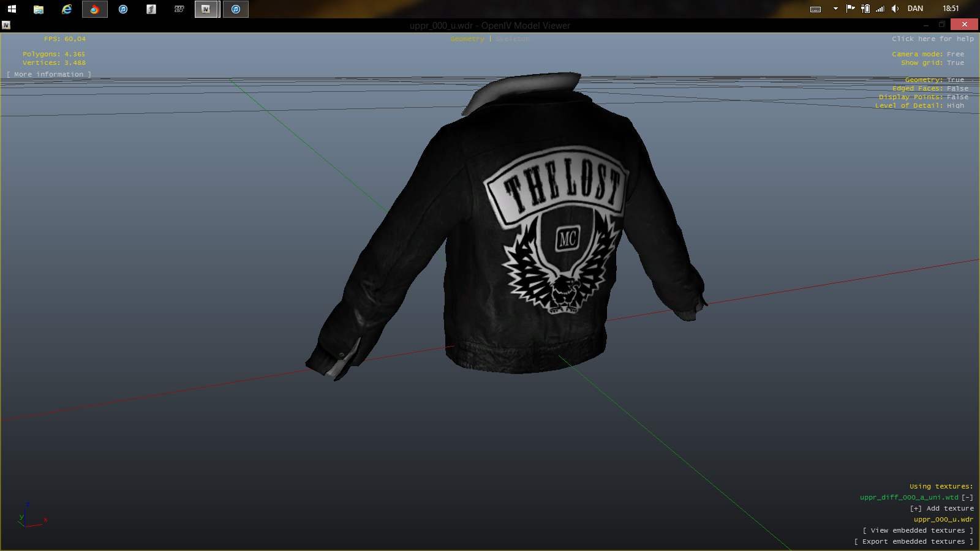Click the FPS counter readout

65,39
